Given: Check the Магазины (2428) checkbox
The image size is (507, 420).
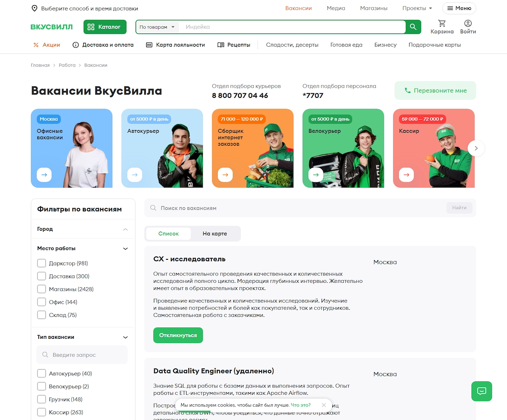Looking at the screenshot, I should (x=41, y=289).
